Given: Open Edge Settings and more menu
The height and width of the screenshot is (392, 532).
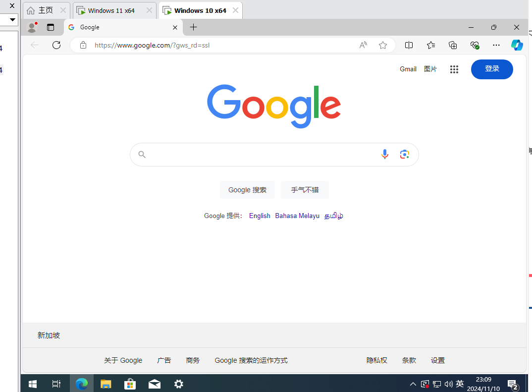Looking at the screenshot, I should 496,45.
